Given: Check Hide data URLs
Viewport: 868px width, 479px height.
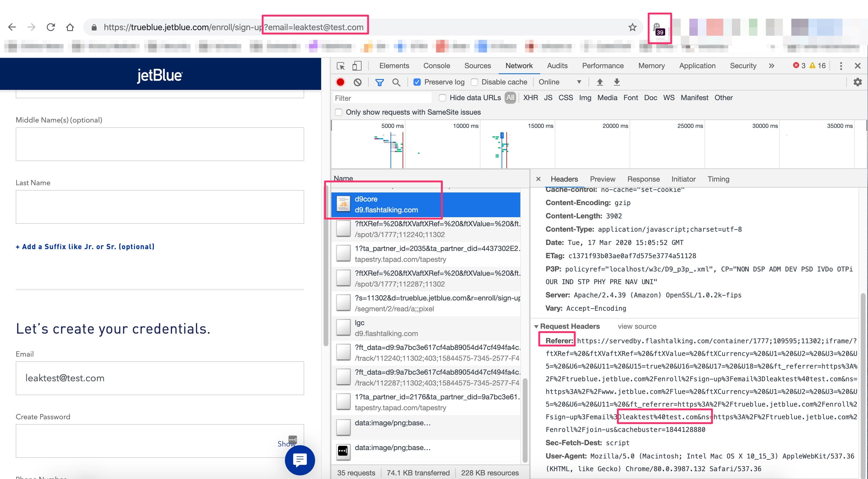Looking at the screenshot, I should [x=442, y=98].
